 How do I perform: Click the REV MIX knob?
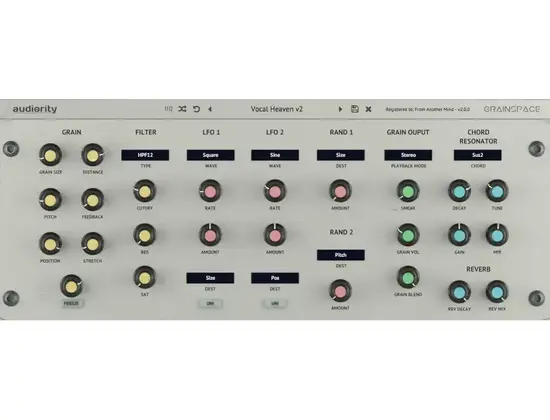coord(497,292)
